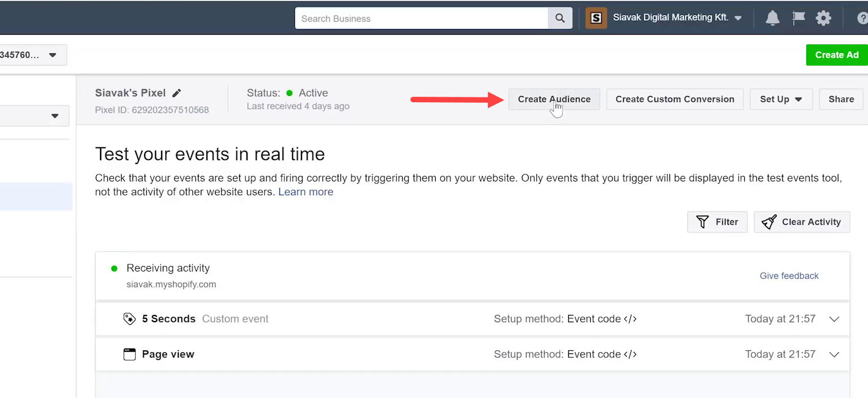
Task: Click the siavak.myshopify.com domain text
Action: [171, 284]
